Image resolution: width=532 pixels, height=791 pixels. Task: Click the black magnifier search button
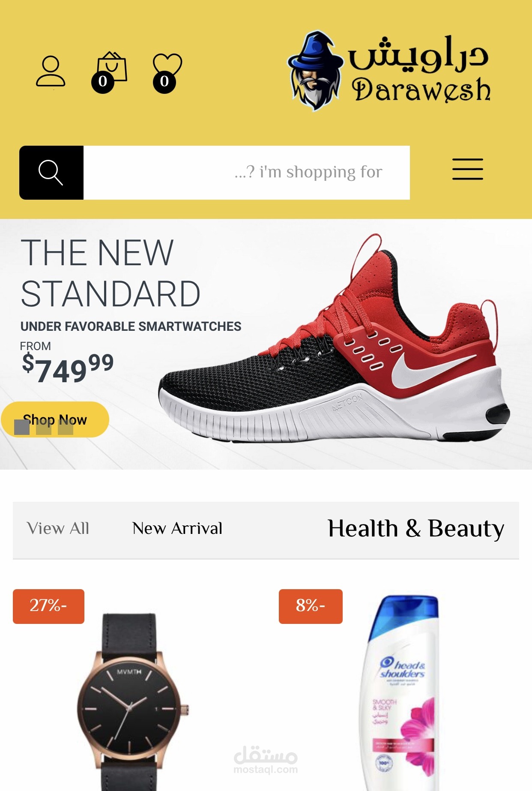(x=51, y=173)
